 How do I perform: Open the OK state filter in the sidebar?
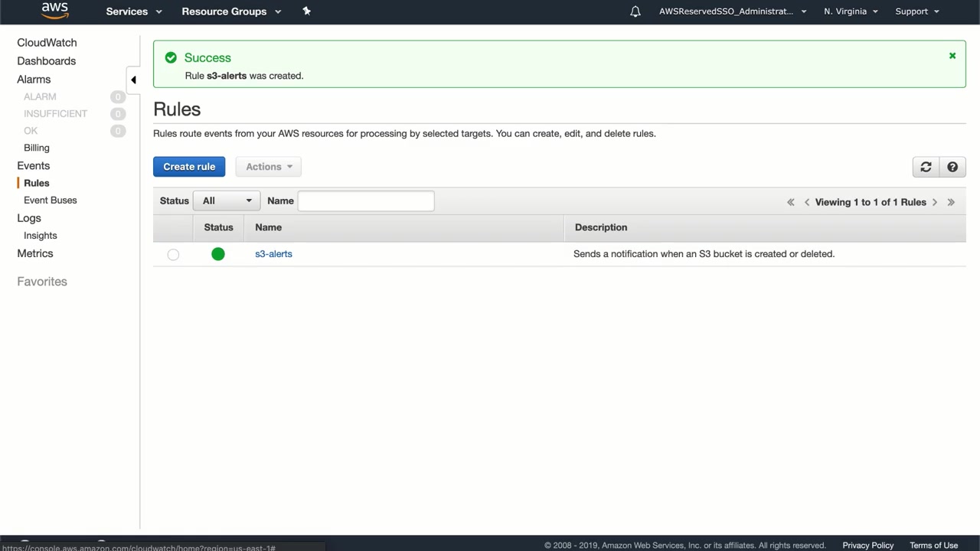(x=31, y=131)
